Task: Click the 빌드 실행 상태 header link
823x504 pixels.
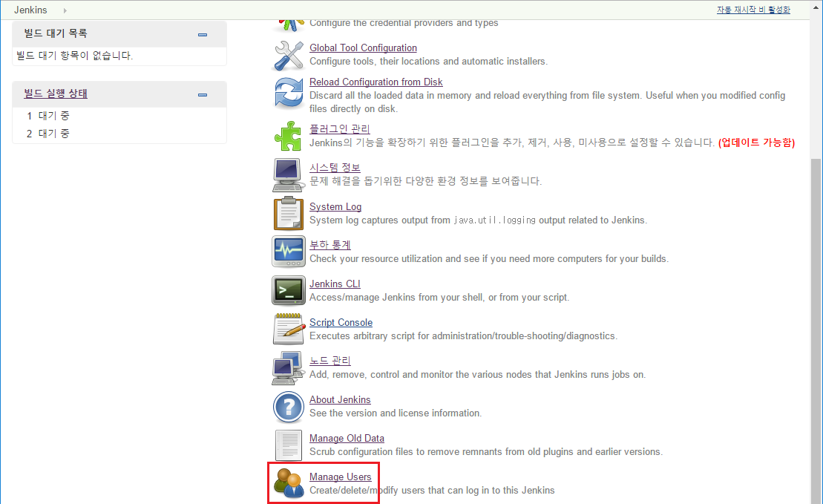Action: tap(56, 94)
